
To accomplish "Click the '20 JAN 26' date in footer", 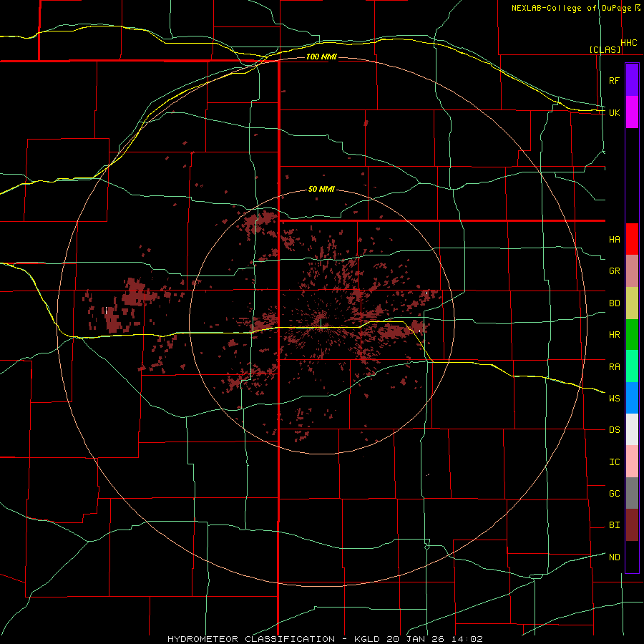I will [418, 639].
